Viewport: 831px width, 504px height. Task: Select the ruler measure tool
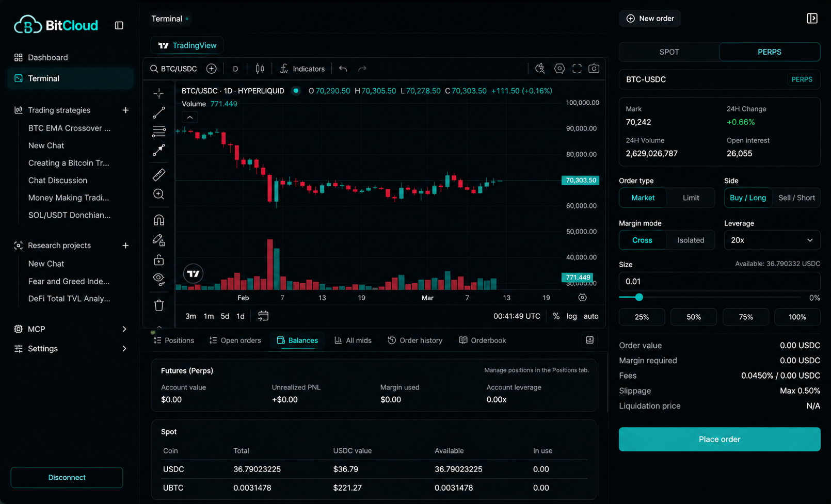click(x=159, y=175)
